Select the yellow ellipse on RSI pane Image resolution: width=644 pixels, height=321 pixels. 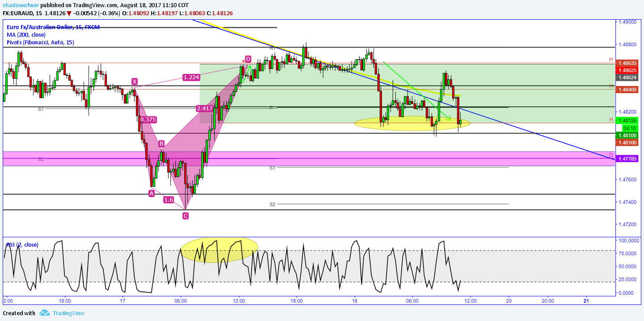[220, 250]
